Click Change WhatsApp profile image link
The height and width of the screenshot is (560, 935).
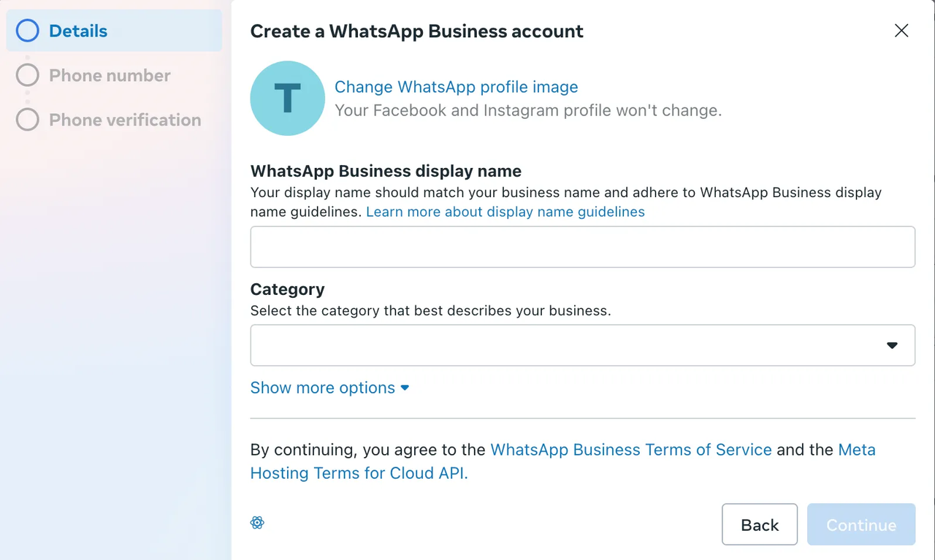[456, 87]
